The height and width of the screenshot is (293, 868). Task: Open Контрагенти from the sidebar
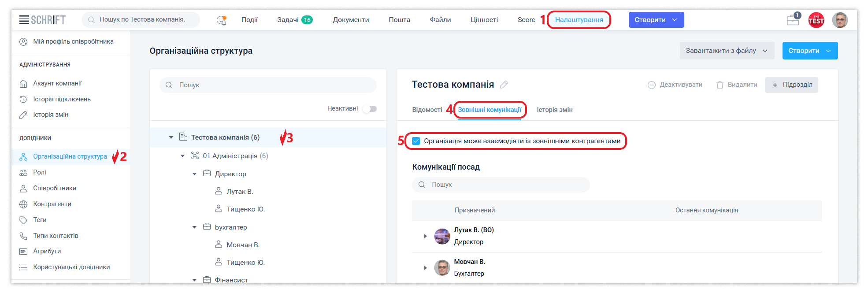tap(52, 204)
